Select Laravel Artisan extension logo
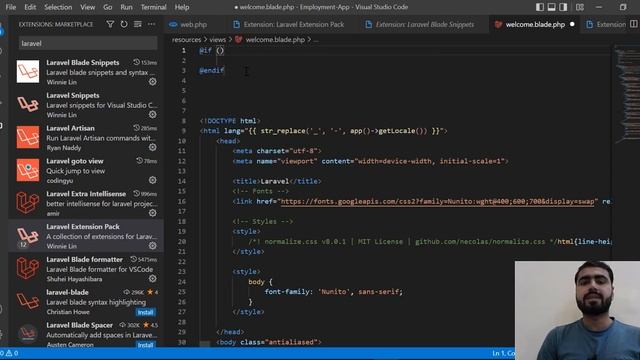640x360 pixels. [x=28, y=137]
